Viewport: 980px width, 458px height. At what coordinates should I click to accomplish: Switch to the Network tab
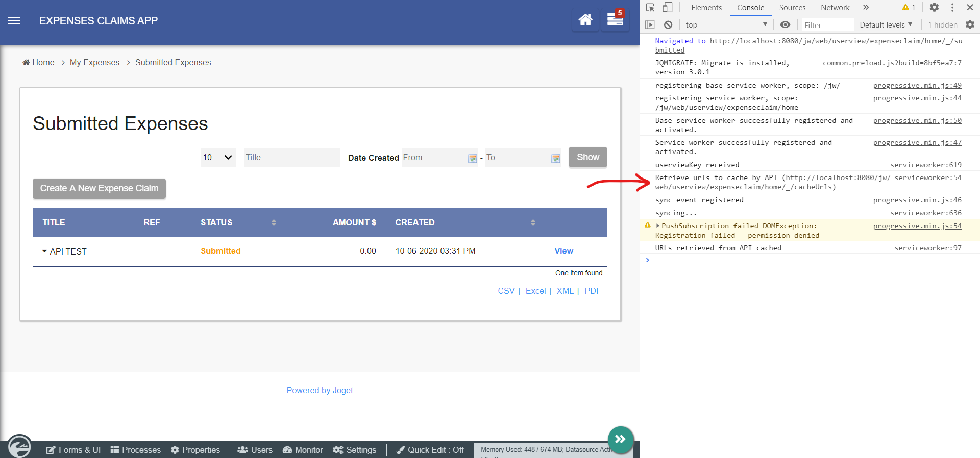[835, 8]
